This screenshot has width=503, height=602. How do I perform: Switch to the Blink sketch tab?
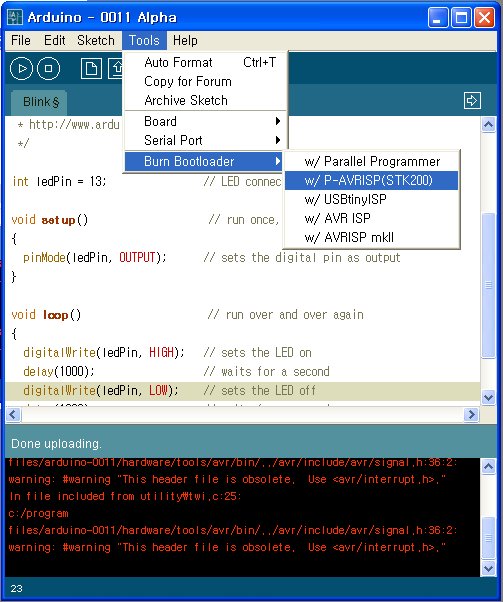pyautogui.click(x=40, y=103)
